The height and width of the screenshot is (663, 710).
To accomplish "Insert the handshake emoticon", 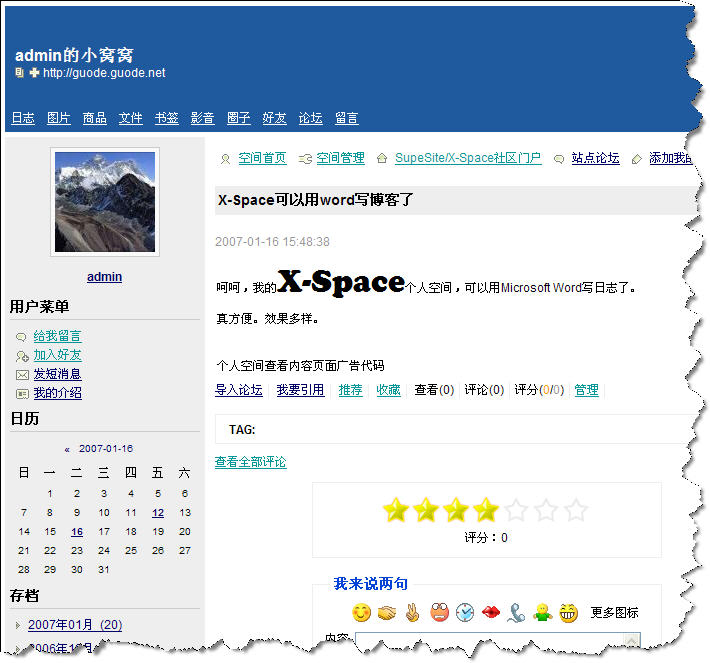I will 387,613.
